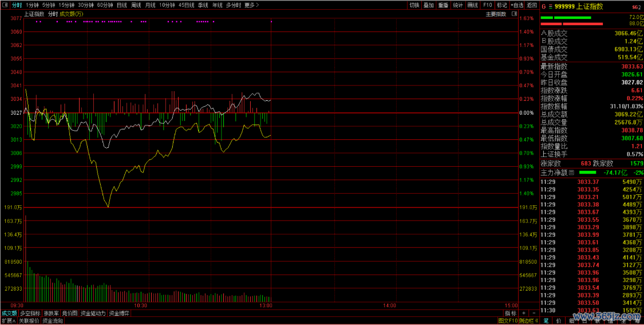Click the 叠加 overlay button

(x=428, y=5)
